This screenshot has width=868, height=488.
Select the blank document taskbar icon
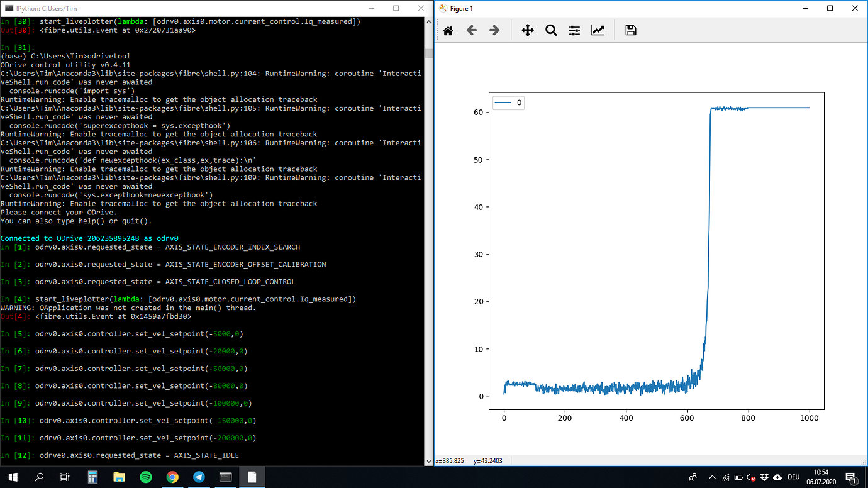tap(252, 477)
